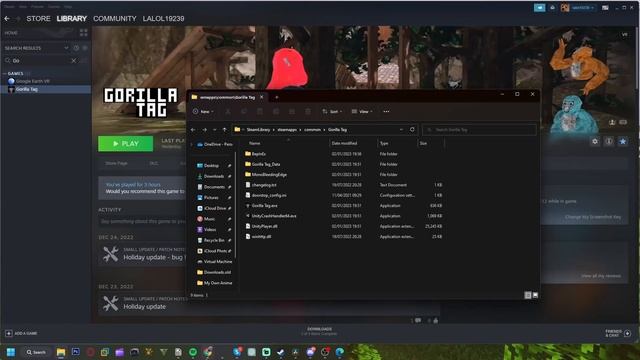The height and width of the screenshot is (360, 640).
Task: Add a new Explorer tab
Action: point(276,97)
